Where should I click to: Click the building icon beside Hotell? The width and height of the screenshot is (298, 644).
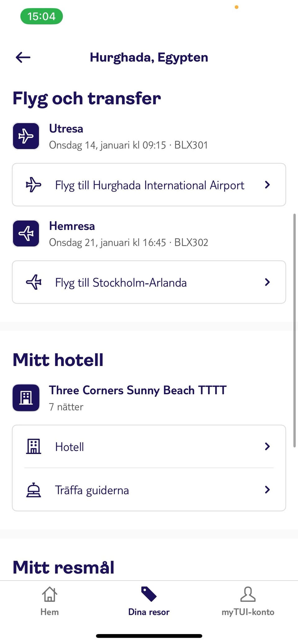click(34, 446)
